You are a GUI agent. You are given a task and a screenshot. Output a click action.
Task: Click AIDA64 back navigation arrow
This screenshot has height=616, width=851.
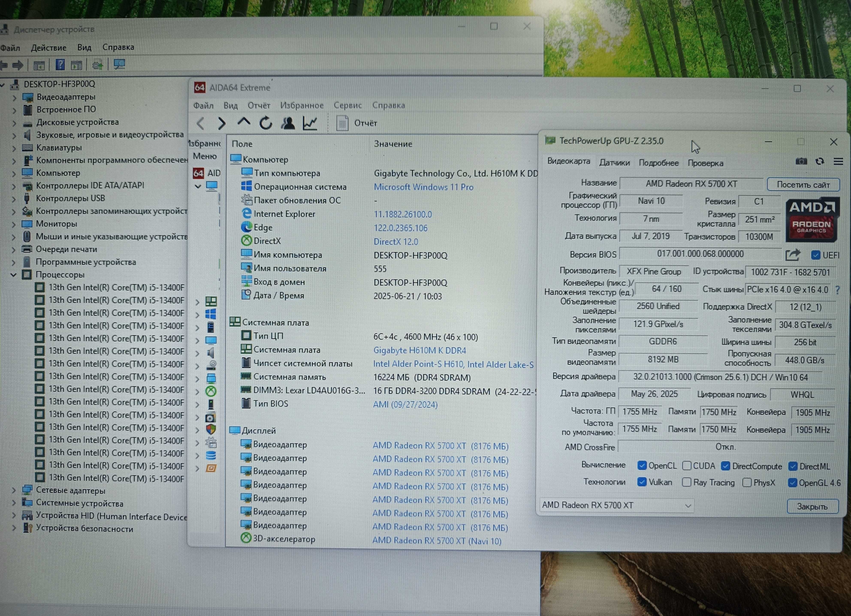(201, 123)
